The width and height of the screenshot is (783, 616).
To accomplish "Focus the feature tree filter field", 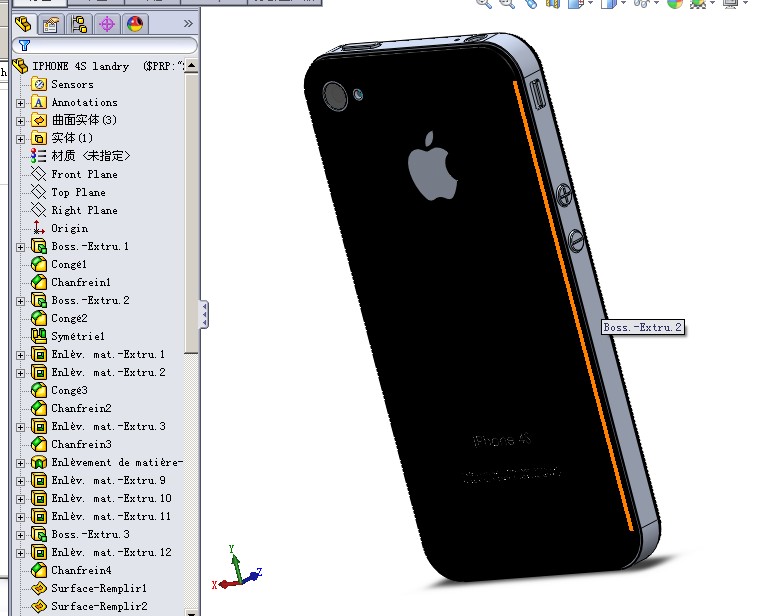I will [105, 45].
